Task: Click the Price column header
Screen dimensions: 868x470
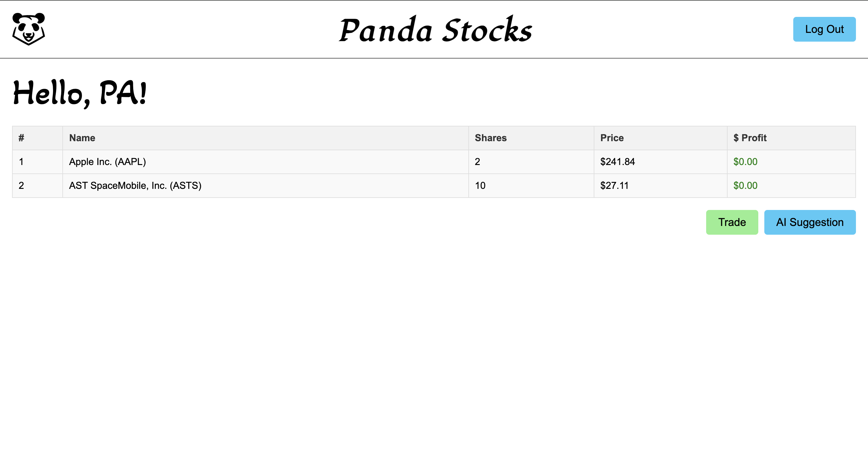Action: pyautogui.click(x=612, y=138)
